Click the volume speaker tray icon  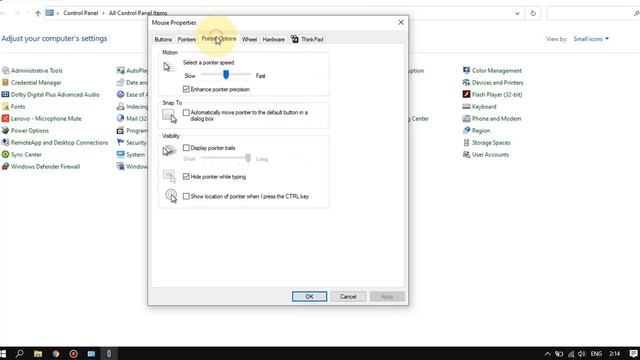click(x=582, y=353)
